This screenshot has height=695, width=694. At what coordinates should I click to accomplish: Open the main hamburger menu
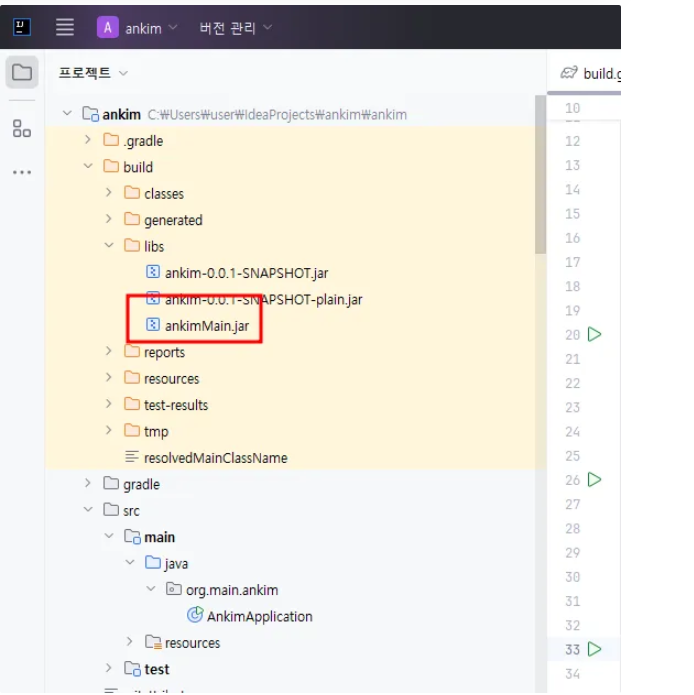tap(65, 27)
